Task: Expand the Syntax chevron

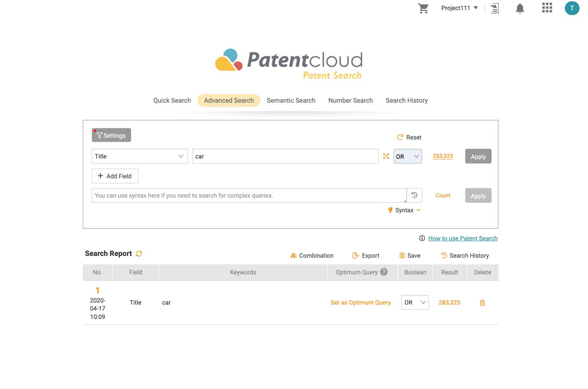Action: 418,210
